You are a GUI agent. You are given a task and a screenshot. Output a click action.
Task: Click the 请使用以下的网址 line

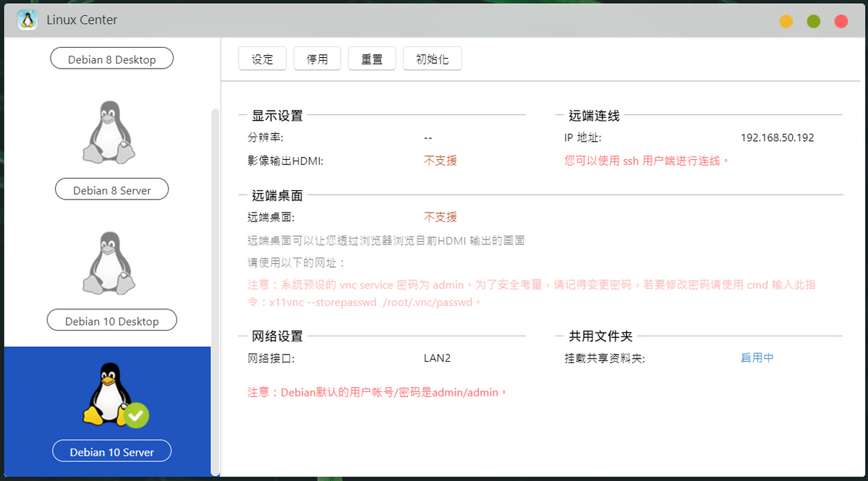tap(297, 262)
